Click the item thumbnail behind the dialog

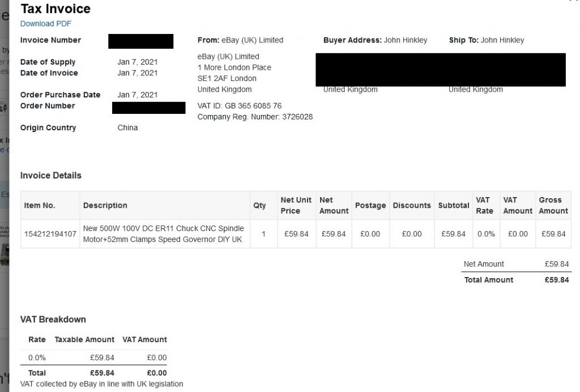click(x=5, y=255)
